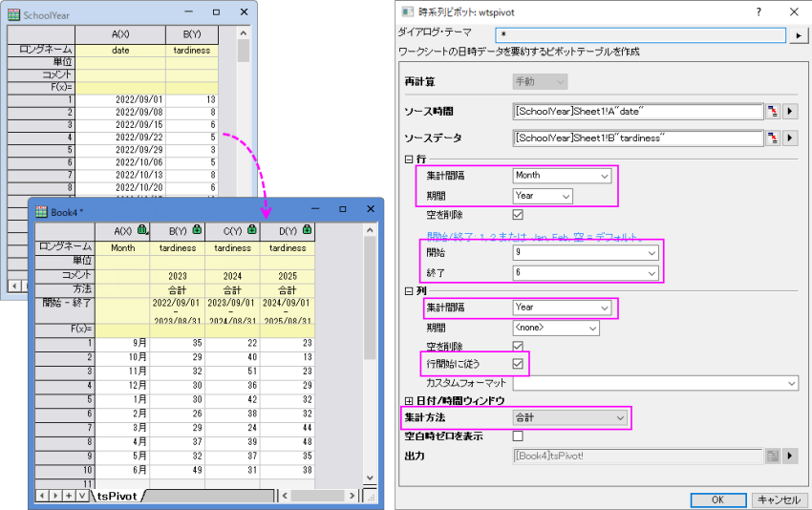Click the lock icon on column D(Y)
This screenshot has height=510, width=812.
point(306,230)
